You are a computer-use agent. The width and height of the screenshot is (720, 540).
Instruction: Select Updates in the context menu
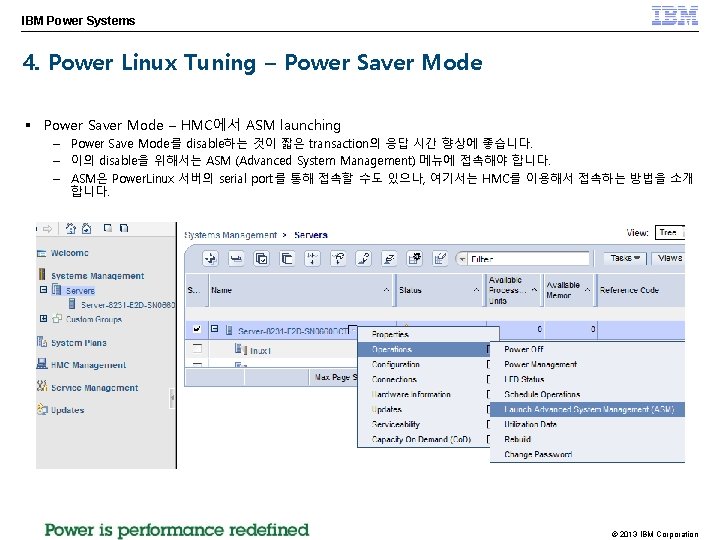tap(424, 410)
